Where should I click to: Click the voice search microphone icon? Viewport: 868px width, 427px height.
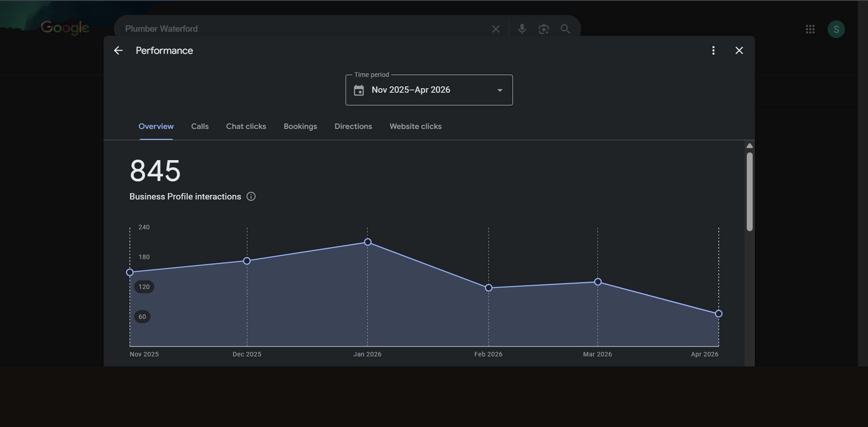pos(522,28)
